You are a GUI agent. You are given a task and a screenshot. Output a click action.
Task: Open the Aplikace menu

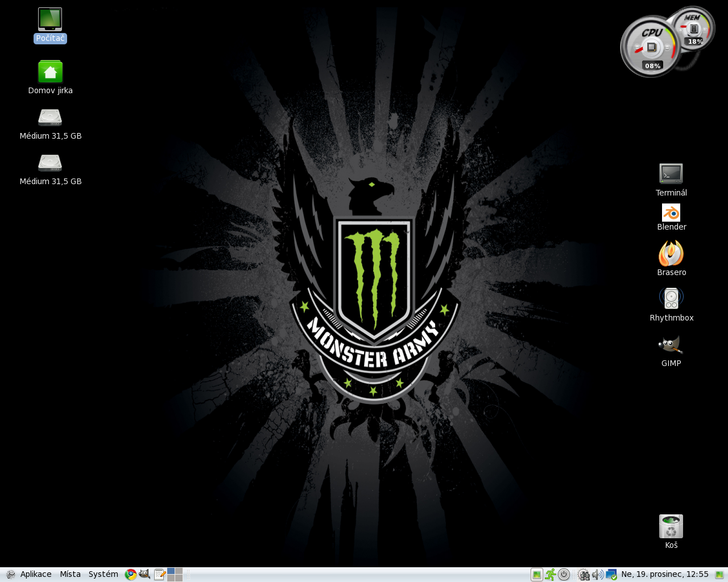coord(35,575)
